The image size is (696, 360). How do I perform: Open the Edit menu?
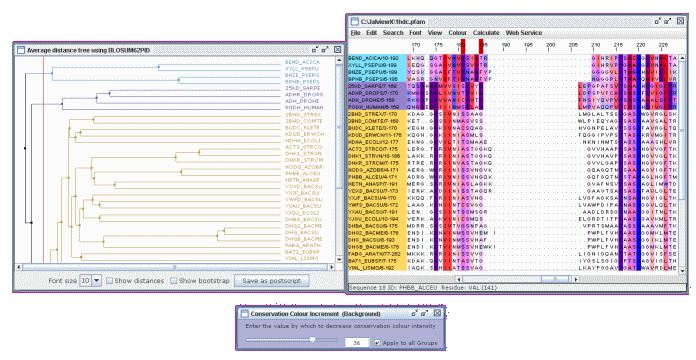pos(371,33)
